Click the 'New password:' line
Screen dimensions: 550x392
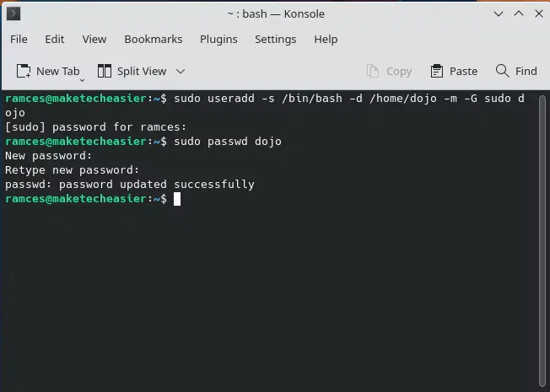point(48,156)
